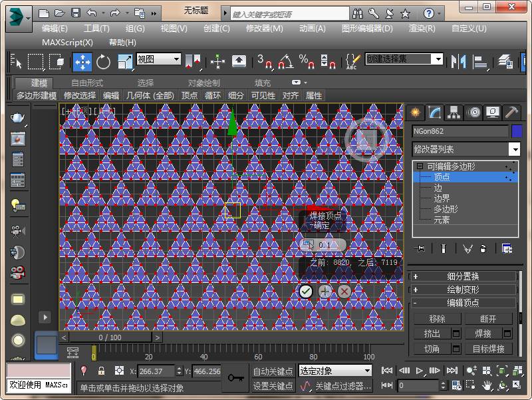
Task: Choose the Rectangular Selection Region tool
Action: pos(36,62)
